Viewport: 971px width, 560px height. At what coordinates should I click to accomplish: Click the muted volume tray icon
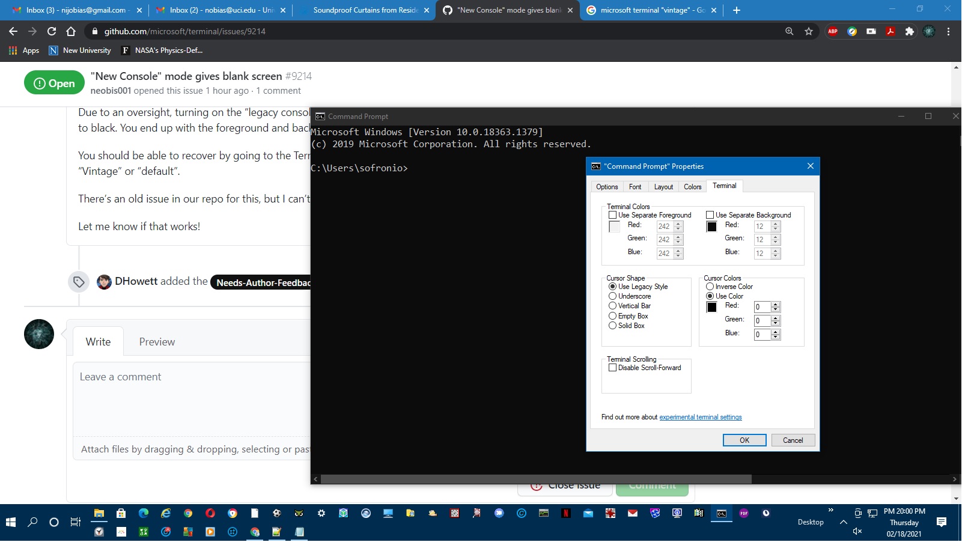857,531
